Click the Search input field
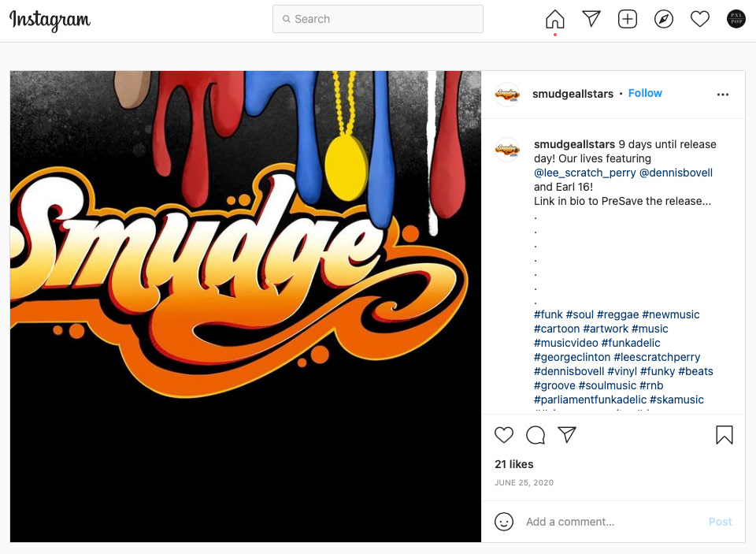This screenshot has width=756, height=554. [377, 19]
